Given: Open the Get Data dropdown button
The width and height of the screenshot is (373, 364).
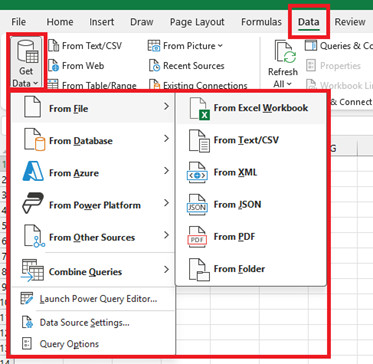Looking at the screenshot, I should tap(26, 62).
